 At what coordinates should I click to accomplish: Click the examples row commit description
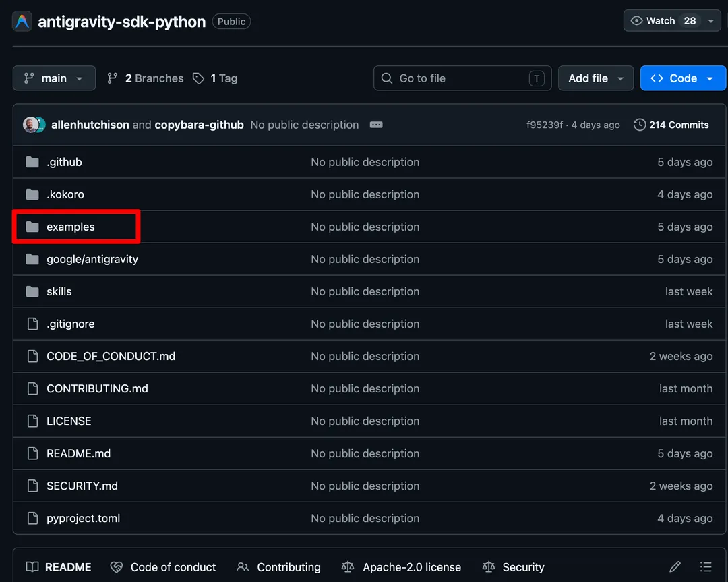click(x=365, y=227)
